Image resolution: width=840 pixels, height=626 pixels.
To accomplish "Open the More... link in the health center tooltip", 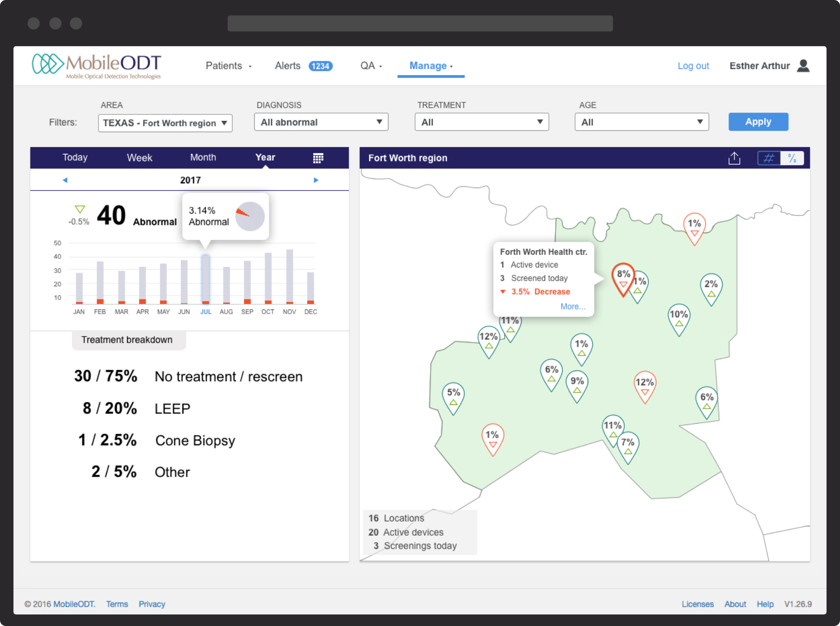I will 573,306.
